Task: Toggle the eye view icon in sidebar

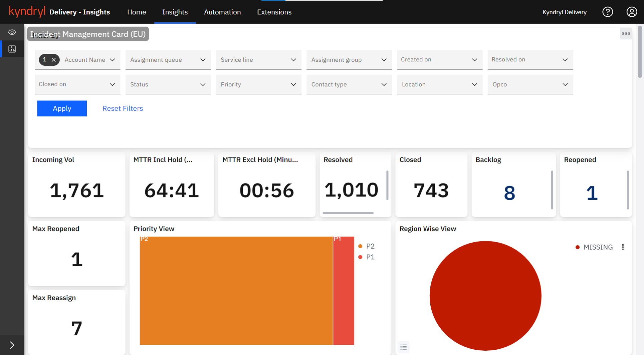Action: (x=12, y=32)
